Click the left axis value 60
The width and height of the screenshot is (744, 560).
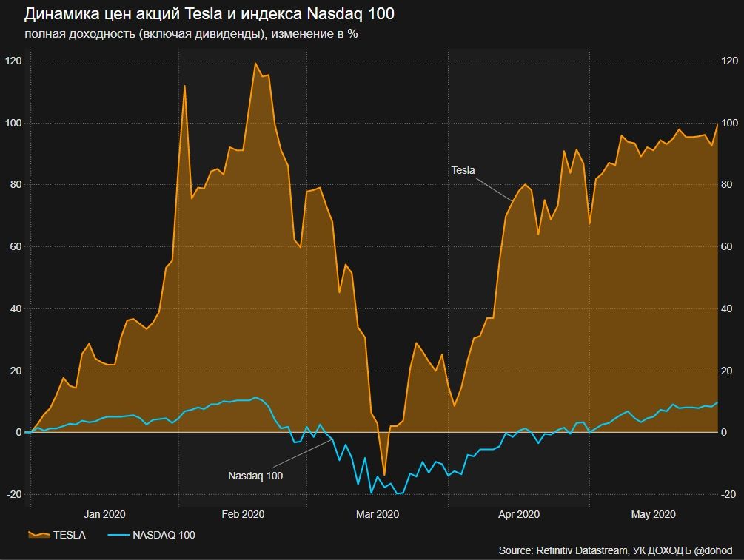click(x=16, y=246)
